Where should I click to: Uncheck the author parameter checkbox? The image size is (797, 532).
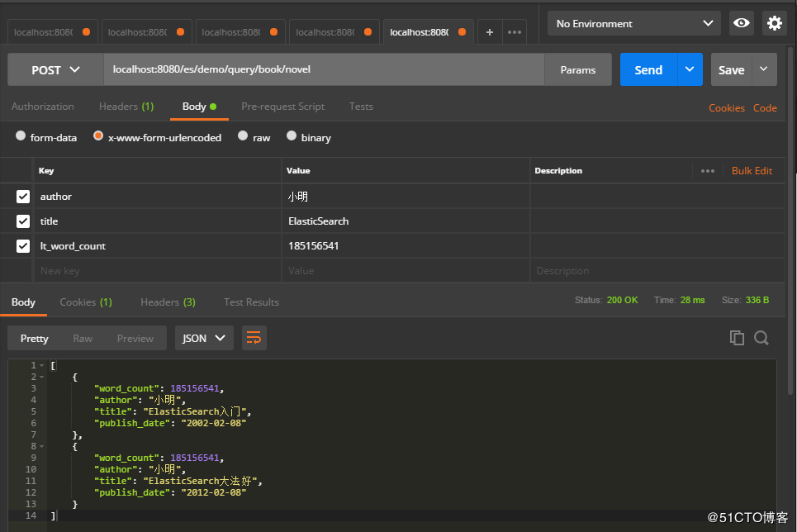pos(23,197)
